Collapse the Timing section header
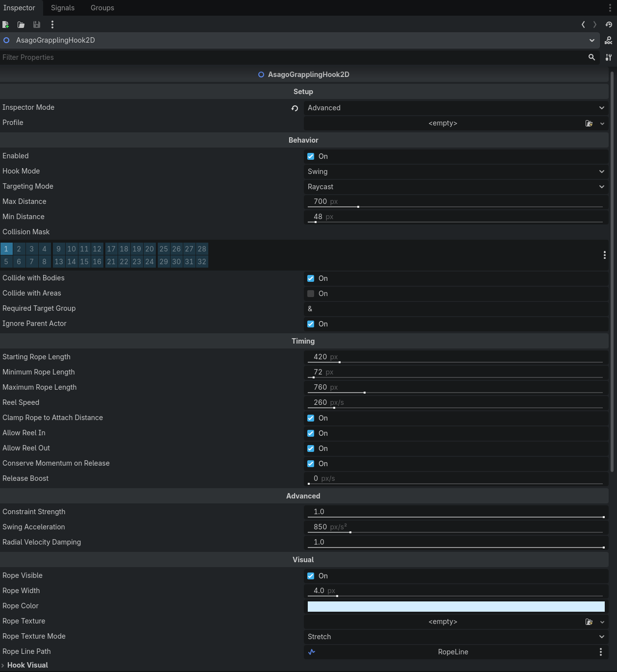Viewport: 617px width, 672px height. pyautogui.click(x=304, y=341)
